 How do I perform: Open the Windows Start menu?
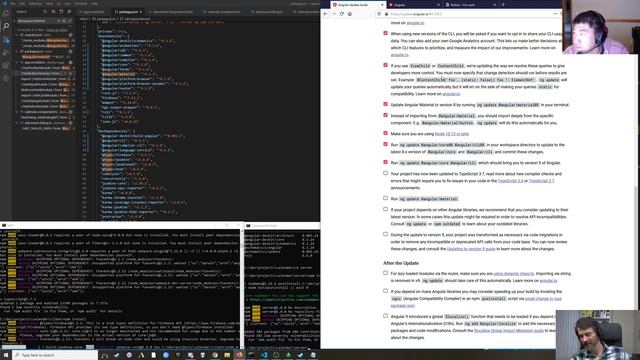coord(6,355)
